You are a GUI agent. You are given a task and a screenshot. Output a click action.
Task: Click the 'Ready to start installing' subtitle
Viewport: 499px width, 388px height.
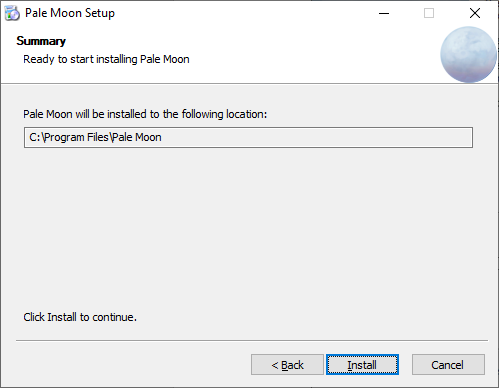106,59
